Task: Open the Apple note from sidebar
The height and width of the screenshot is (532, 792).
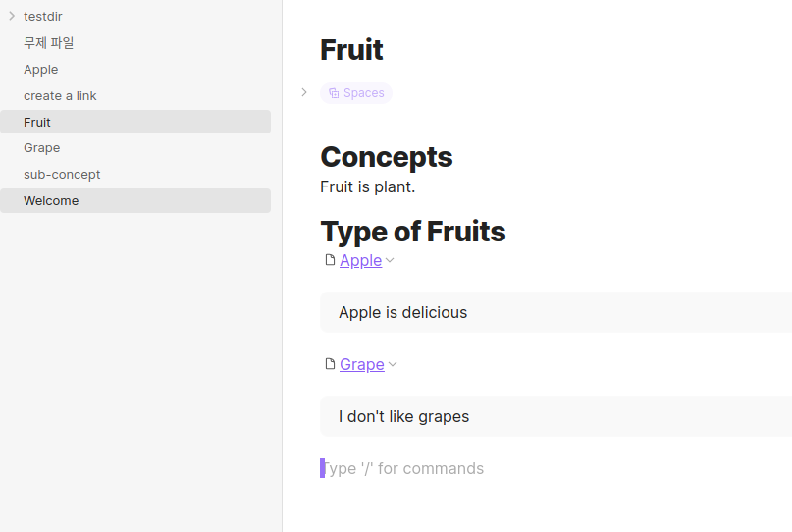Action: [x=40, y=69]
